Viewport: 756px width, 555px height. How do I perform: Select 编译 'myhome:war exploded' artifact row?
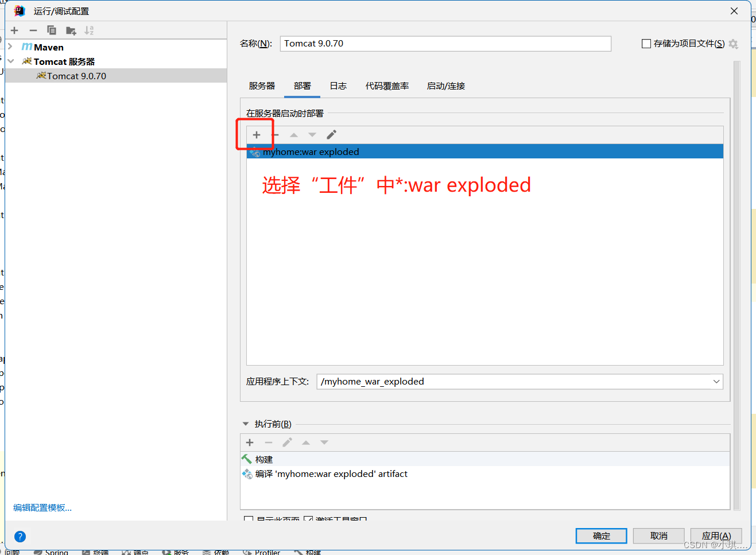(485, 474)
